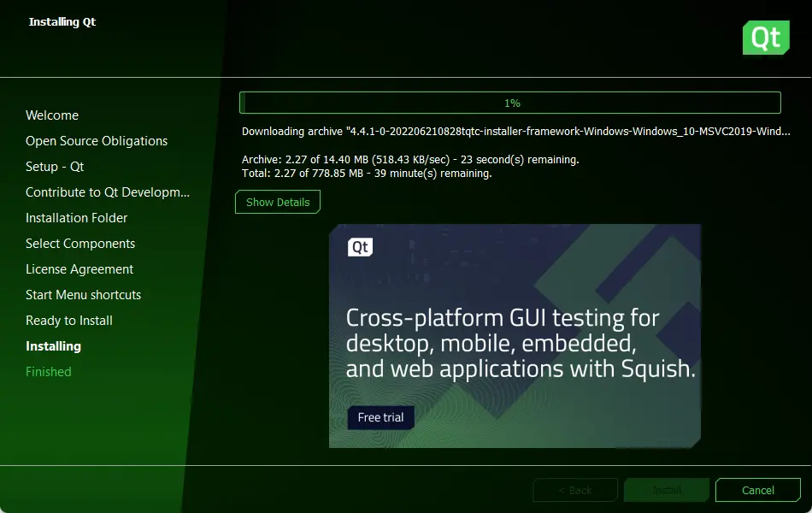Click the Downloading archive status line
The height and width of the screenshot is (513, 812).
click(x=515, y=132)
